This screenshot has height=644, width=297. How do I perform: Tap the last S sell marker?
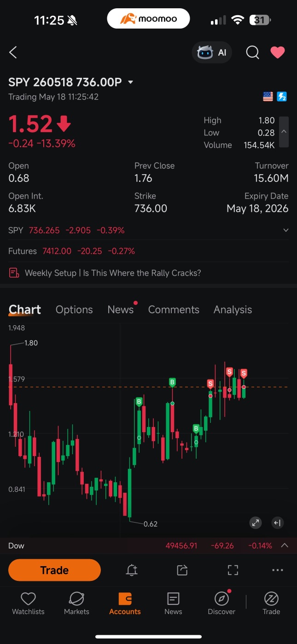(x=244, y=373)
